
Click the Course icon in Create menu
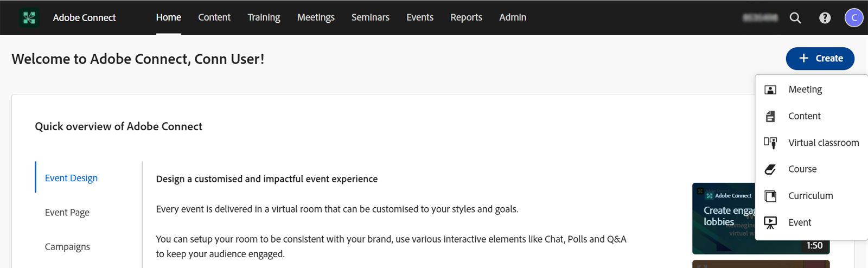770,169
